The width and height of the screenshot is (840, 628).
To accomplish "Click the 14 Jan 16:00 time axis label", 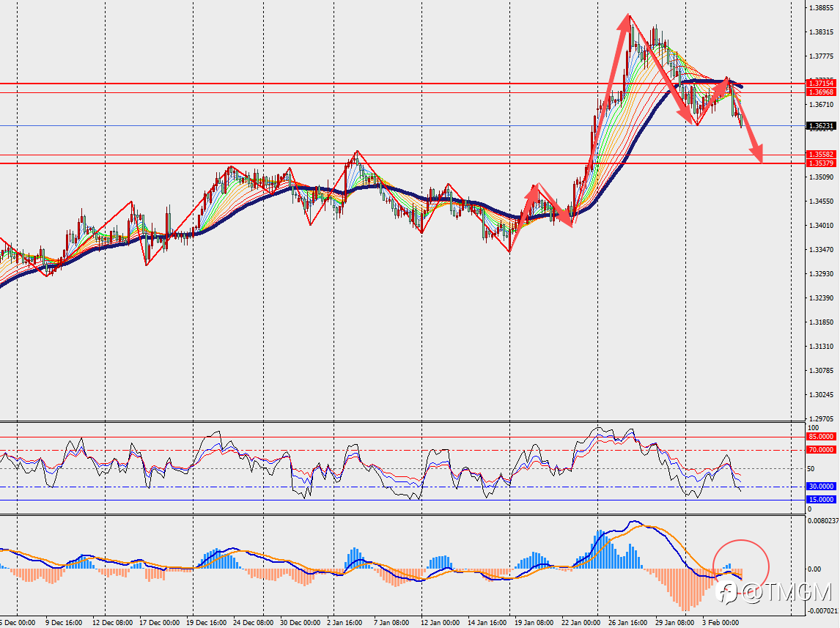I will (487, 623).
